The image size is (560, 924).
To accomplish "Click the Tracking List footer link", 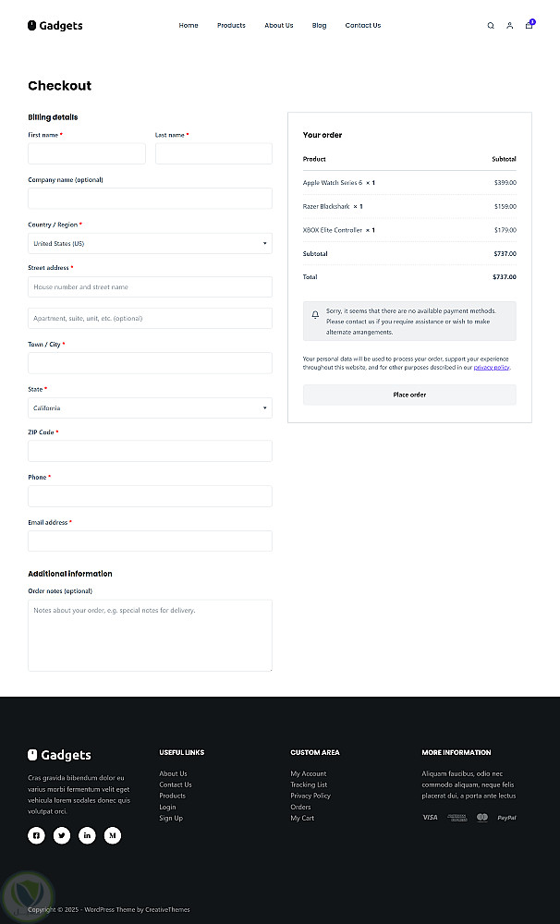I will point(309,784).
